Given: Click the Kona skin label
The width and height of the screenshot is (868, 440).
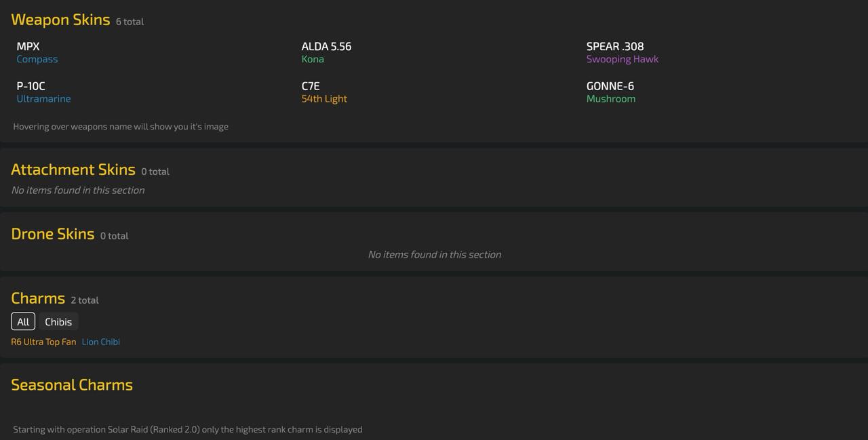Looking at the screenshot, I should [x=313, y=59].
